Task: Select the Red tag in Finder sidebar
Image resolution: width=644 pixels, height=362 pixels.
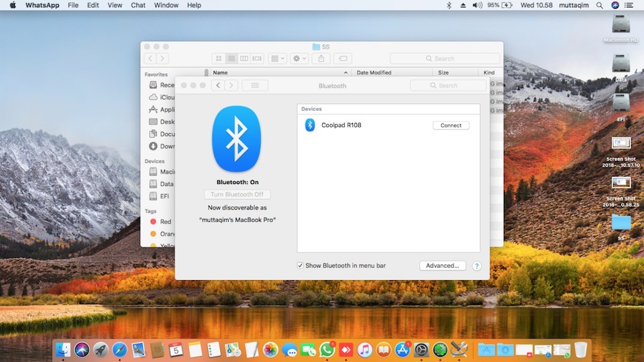Action: [x=161, y=222]
